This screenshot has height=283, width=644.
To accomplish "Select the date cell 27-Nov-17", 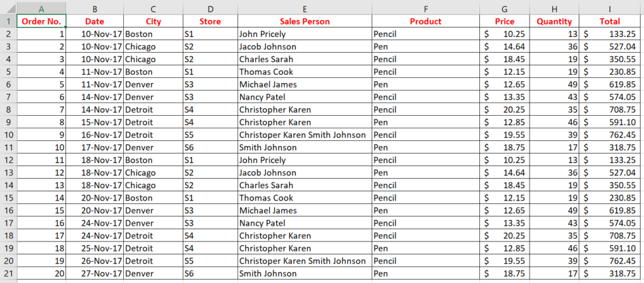I will 94,273.
